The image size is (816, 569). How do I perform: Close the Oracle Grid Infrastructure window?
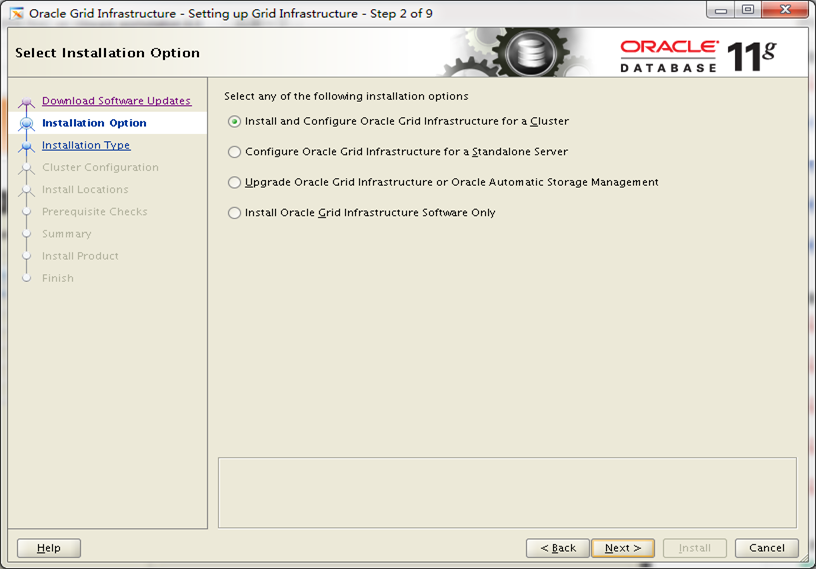tap(785, 10)
